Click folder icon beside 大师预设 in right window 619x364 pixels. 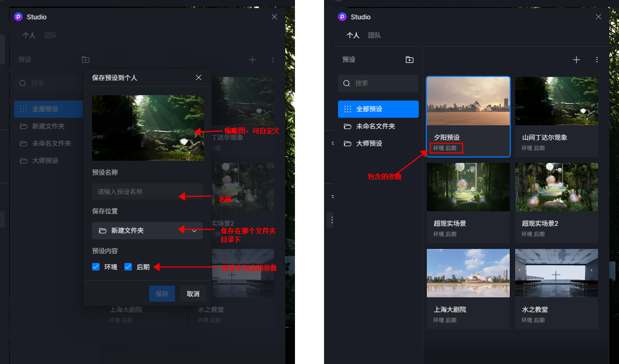(x=347, y=144)
